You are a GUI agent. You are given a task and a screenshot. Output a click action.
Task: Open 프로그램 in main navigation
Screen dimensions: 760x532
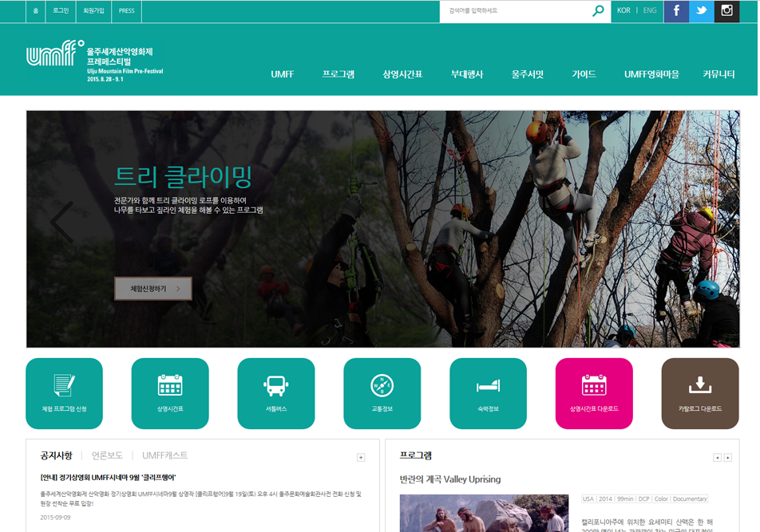tap(338, 74)
